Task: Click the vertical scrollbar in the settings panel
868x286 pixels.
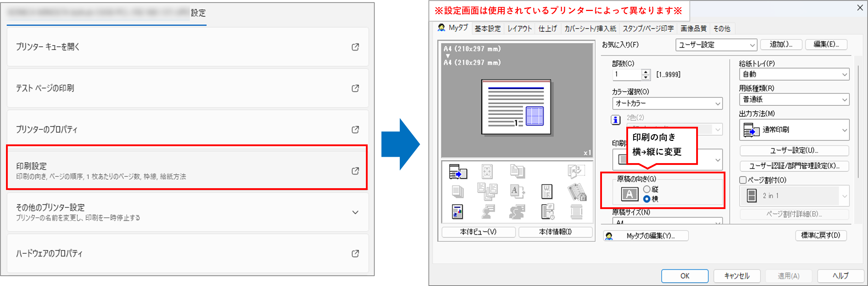Action: pyautogui.click(x=858, y=120)
